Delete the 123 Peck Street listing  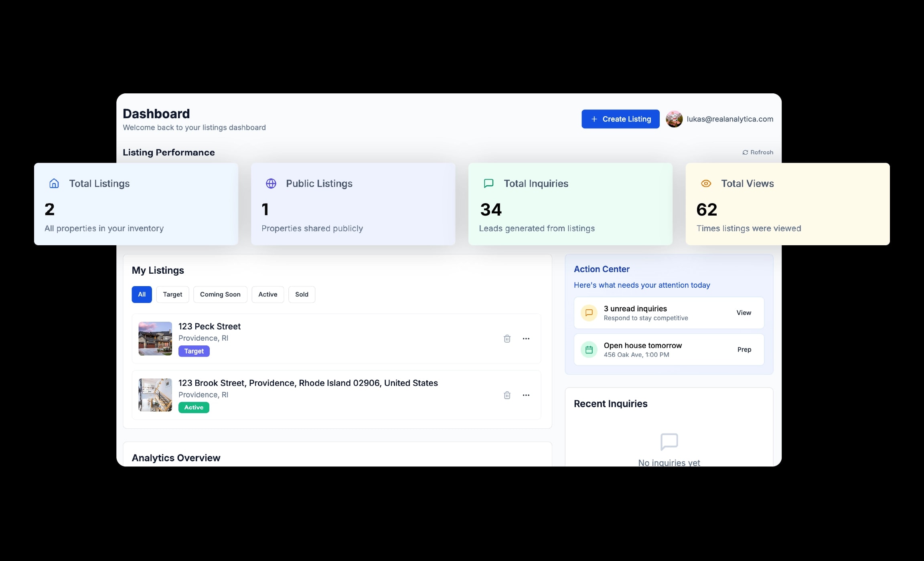507,339
